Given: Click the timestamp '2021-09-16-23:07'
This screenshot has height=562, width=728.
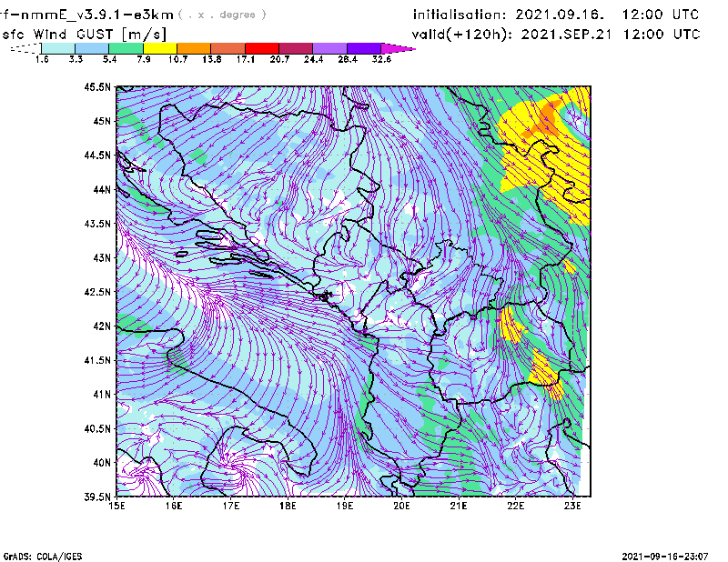Looking at the screenshot, I should click(665, 557).
